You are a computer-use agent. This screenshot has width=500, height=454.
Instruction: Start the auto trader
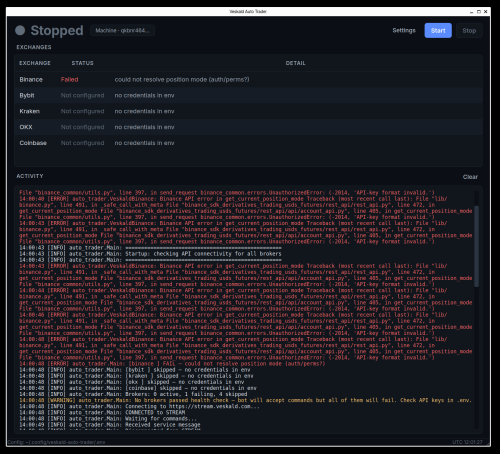tap(438, 30)
